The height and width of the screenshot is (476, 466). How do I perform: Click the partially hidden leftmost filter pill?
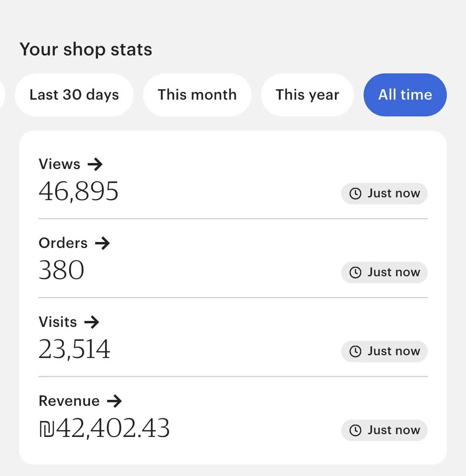point(2,95)
